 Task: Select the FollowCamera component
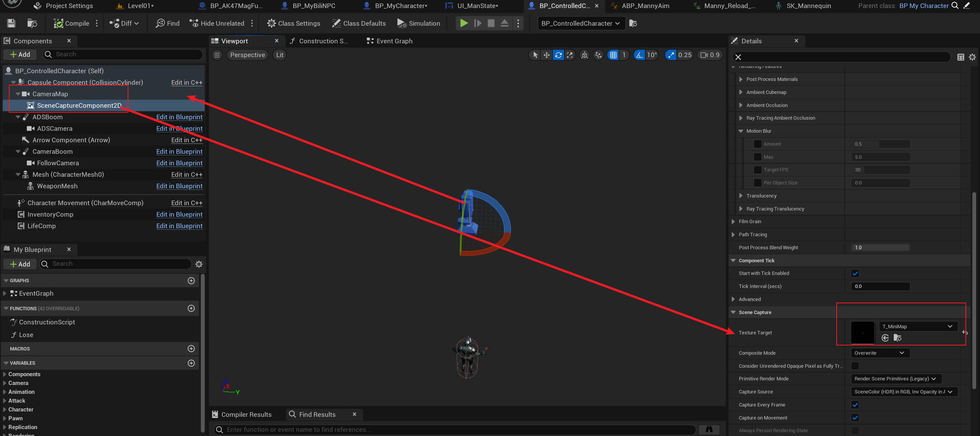tap(57, 163)
